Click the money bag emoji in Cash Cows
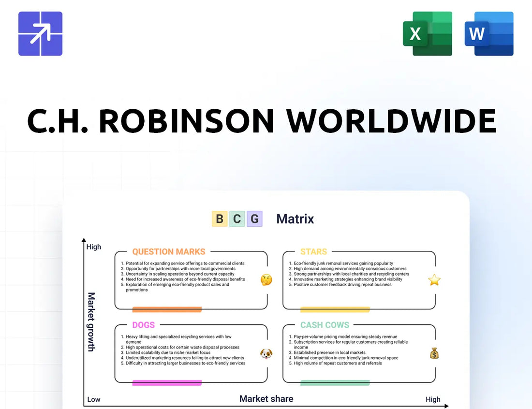Screen dimensions: 532x409 (434, 353)
